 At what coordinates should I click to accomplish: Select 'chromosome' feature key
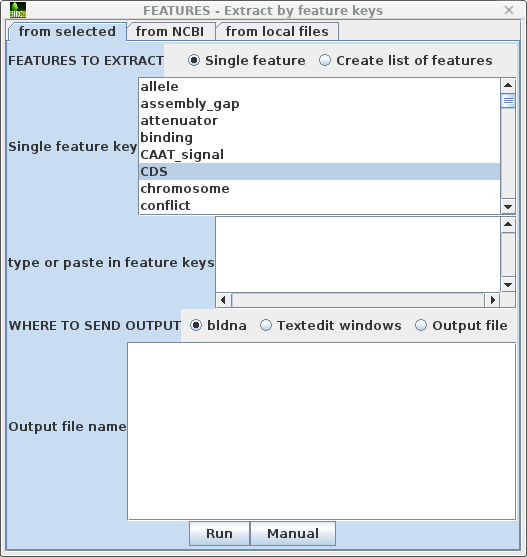click(319, 189)
